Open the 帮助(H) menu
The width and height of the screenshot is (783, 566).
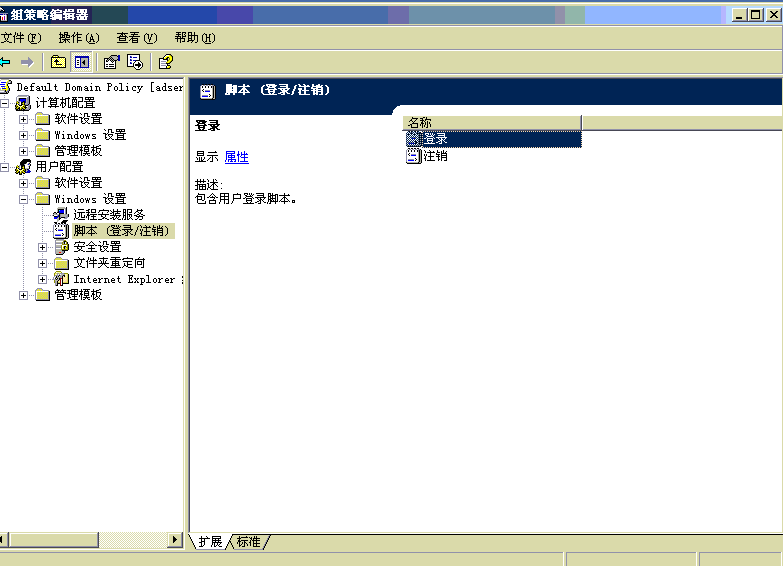195,38
